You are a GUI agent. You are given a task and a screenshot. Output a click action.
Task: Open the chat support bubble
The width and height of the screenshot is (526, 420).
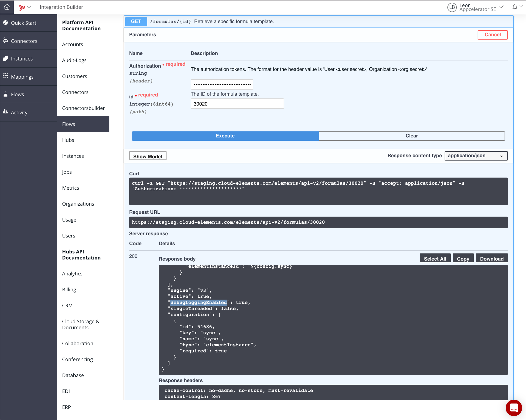pos(513,408)
